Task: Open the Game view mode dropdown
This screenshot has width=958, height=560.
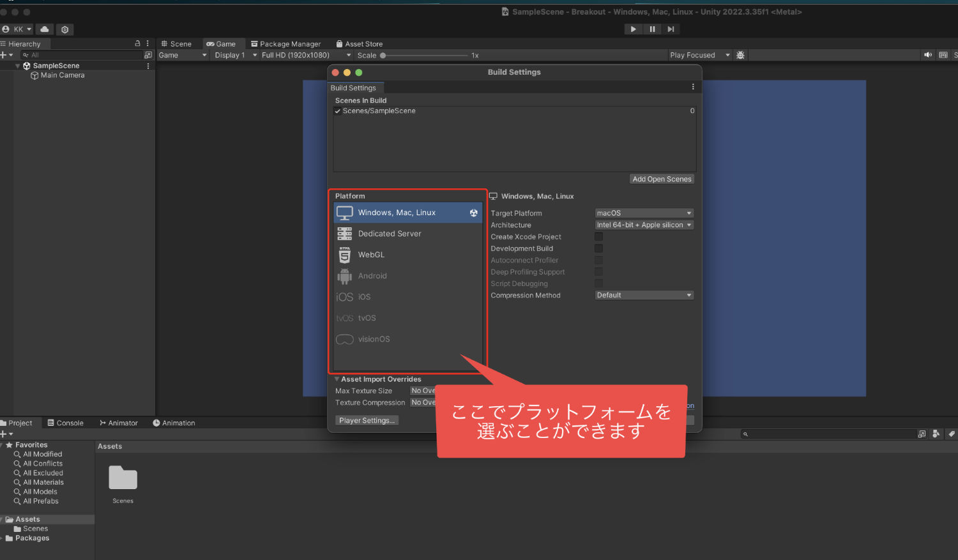Action: pos(183,56)
